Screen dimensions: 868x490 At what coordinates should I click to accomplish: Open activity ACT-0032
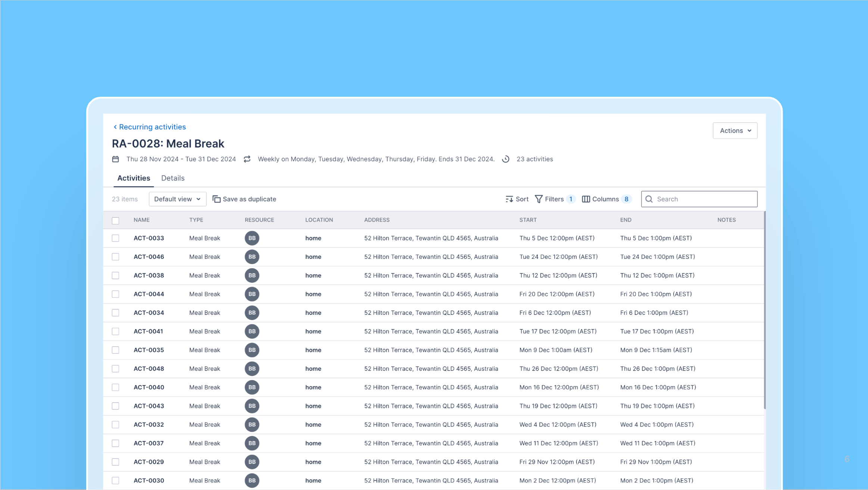[x=149, y=425]
